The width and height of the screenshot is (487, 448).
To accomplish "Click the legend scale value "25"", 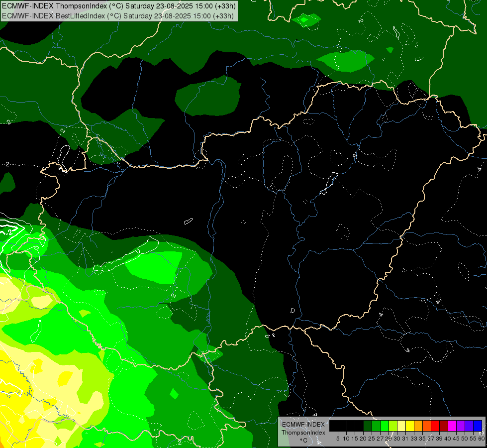I will [x=372, y=439].
